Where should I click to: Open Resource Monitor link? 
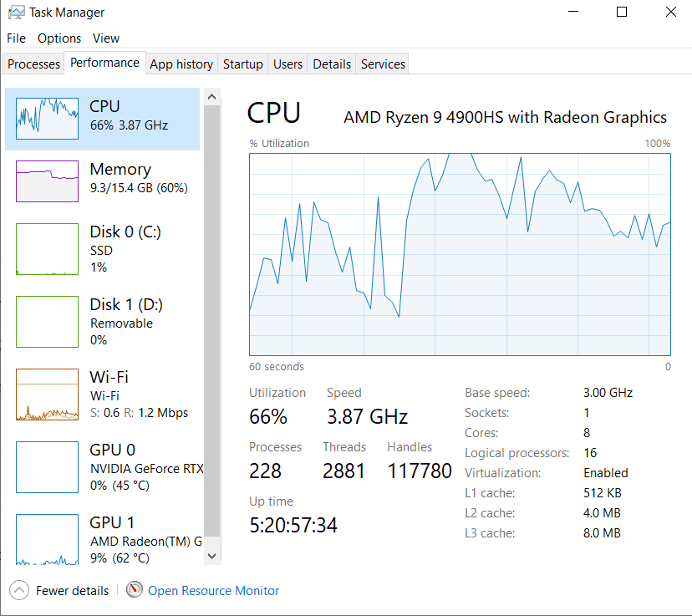point(213,591)
